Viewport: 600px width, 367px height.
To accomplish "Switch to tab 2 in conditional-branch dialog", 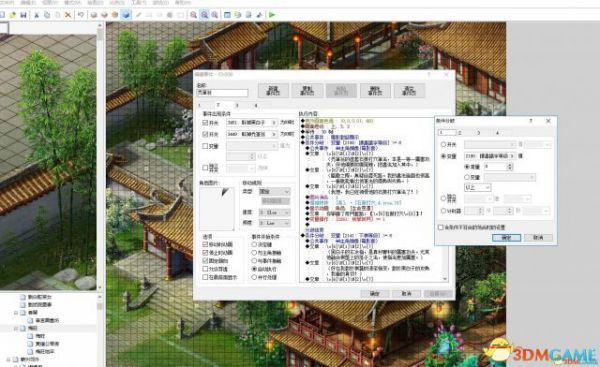I will [460, 132].
